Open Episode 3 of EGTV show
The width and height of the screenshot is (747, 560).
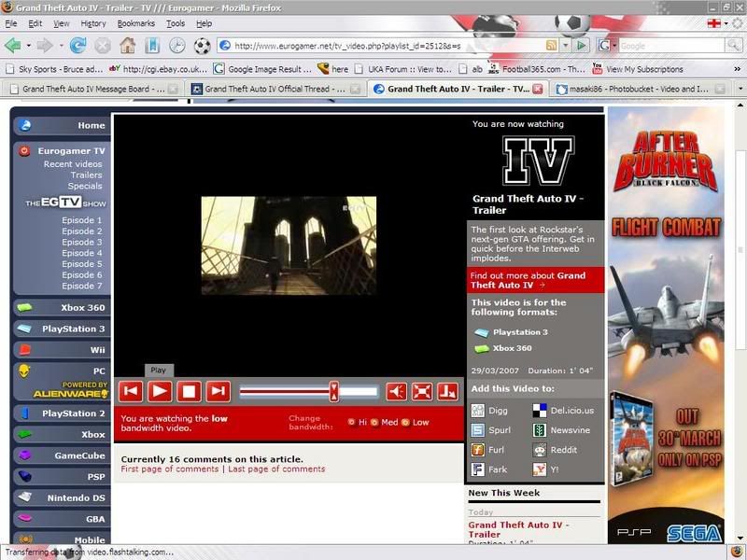pos(81,242)
